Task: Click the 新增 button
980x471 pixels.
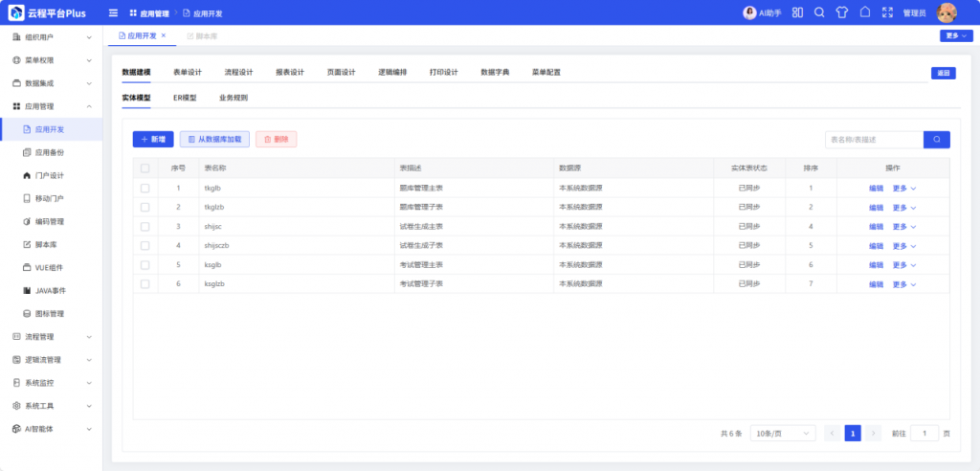Action: (153, 140)
